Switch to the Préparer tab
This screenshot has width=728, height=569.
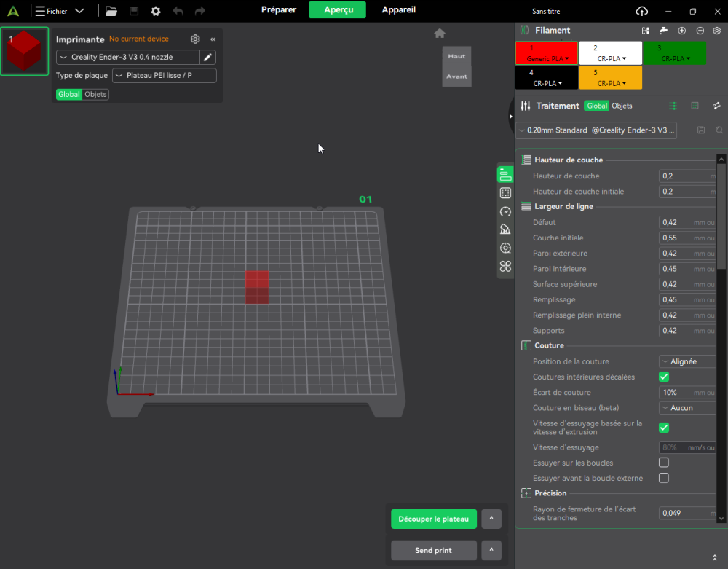[279, 9]
